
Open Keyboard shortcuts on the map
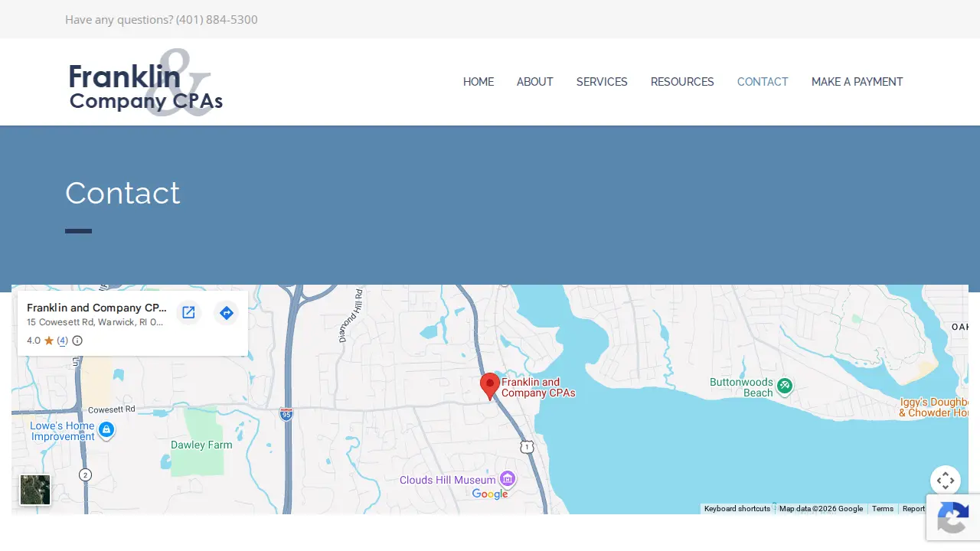pyautogui.click(x=737, y=509)
